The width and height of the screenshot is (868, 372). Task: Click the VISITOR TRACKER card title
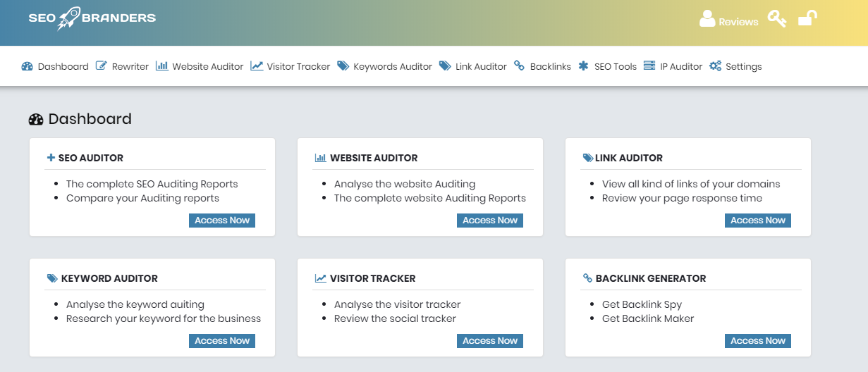pos(373,278)
